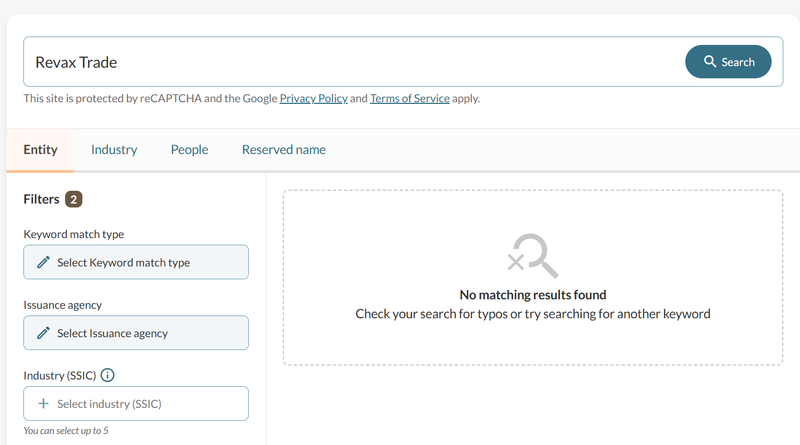Show Industry (SSIC) info tooltip icon
Image resolution: width=800 pixels, height=445 pixels.
[x=108, y=375]
